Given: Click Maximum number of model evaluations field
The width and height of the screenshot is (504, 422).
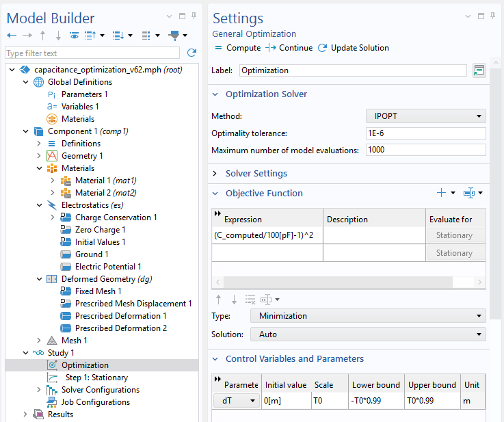Looking at the screenshot, I should point(425,150).
